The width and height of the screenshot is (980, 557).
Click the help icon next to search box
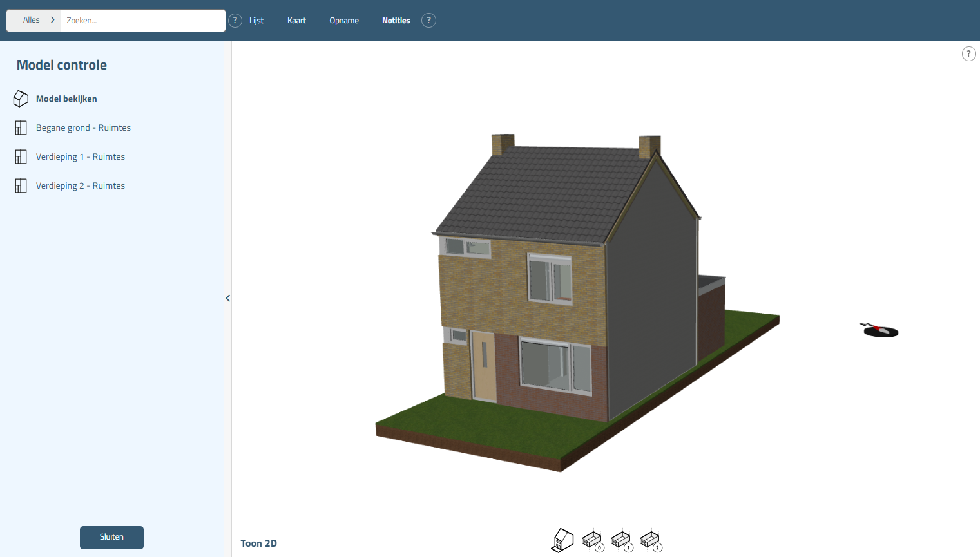tap(235, 21)
